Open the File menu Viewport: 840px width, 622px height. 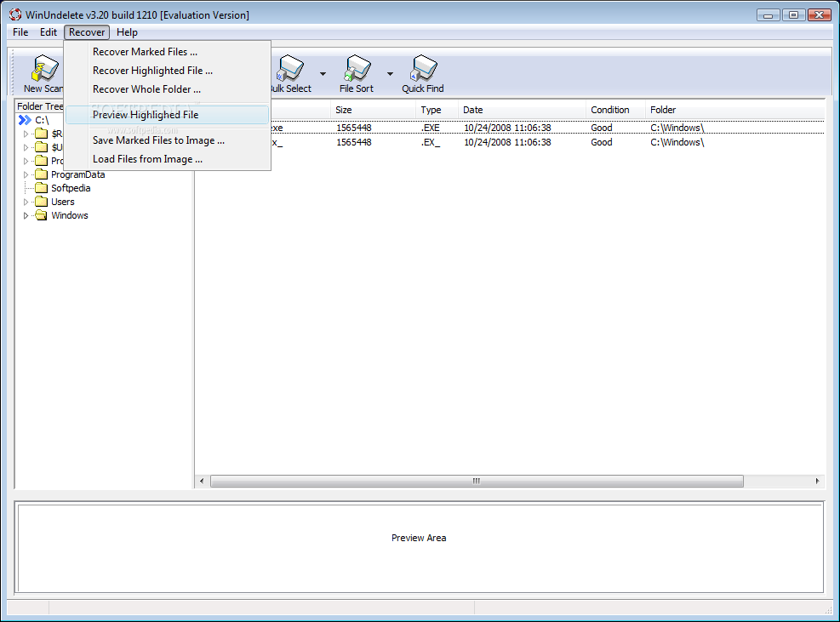[x=20, y=32]
